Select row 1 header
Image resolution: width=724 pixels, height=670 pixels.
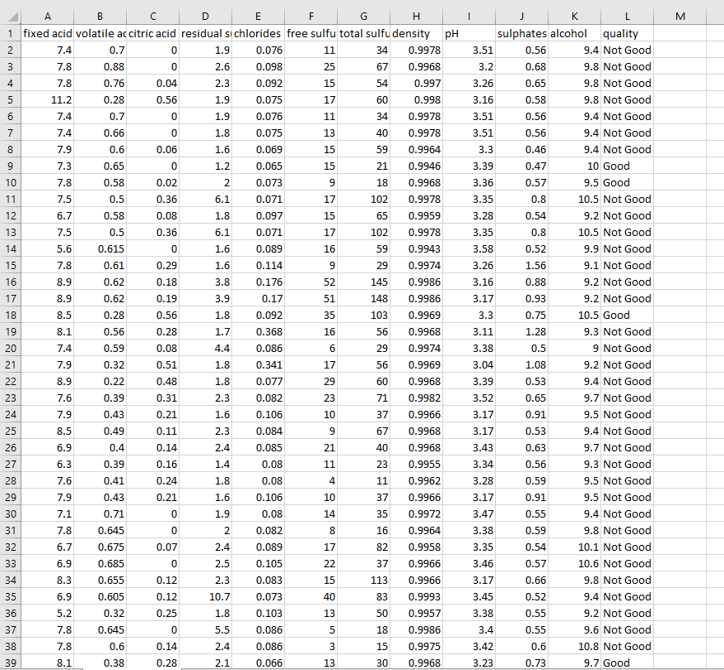[11, 34]
